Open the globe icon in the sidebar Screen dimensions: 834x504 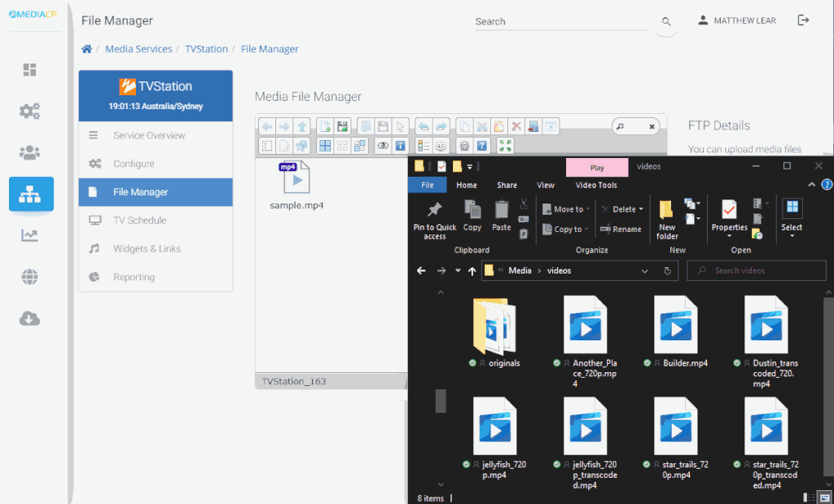[x=30, y=277]
